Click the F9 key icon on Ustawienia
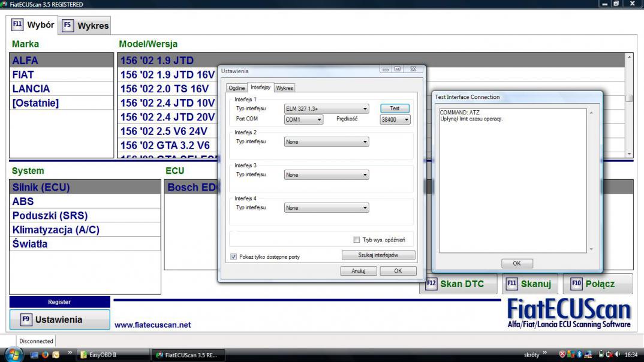The image size is (644, 362). click(26, 319)
